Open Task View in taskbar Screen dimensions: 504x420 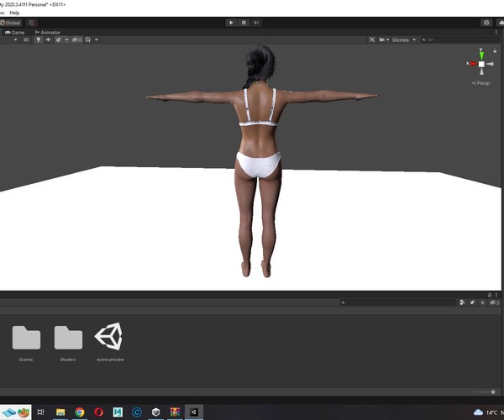coord(41,412)
